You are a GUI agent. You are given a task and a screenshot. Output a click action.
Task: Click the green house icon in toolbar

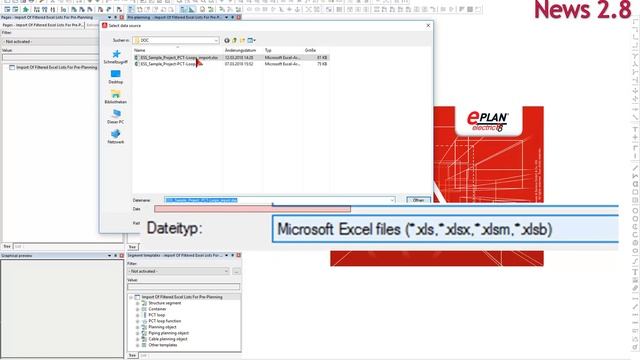(25, 9)
